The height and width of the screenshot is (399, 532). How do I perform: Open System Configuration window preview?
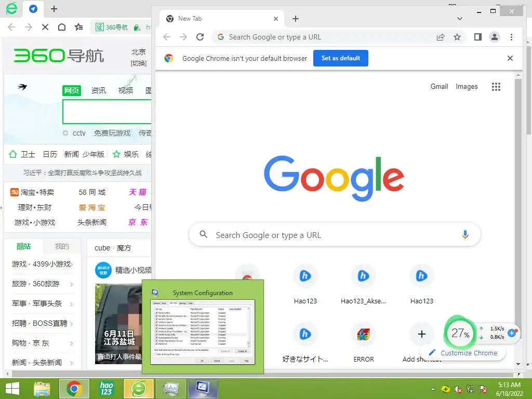click(x=203, y=326)
